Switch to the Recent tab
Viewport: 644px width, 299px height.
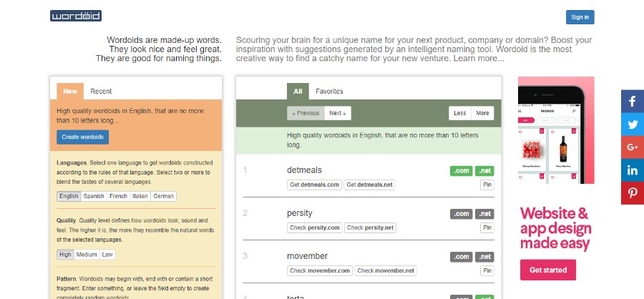(101, 91)
